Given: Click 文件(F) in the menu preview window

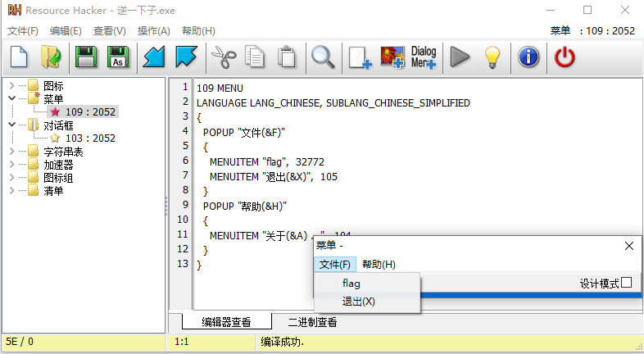Looking at the screenshot, I should [x=335, y=264].
